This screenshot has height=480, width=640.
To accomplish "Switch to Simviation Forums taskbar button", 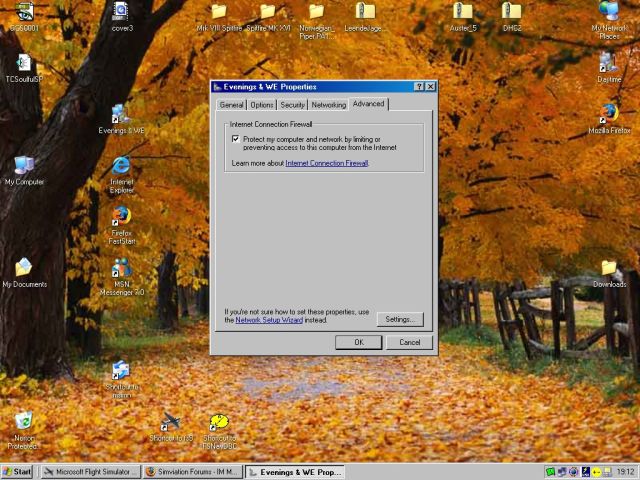I will tap(193, 472).
